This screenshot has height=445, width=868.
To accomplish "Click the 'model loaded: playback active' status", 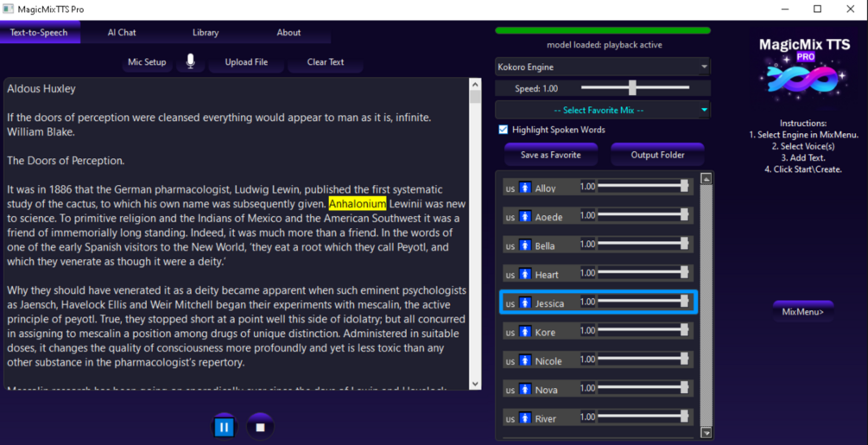I will [x=604, y=45].
